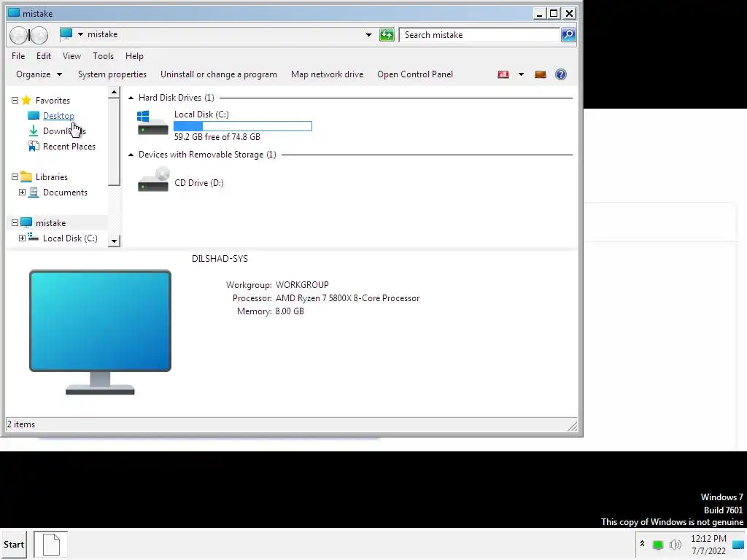
Task: Click the Local Disk (C:) usage bar
Action: (x=243, y=125)
